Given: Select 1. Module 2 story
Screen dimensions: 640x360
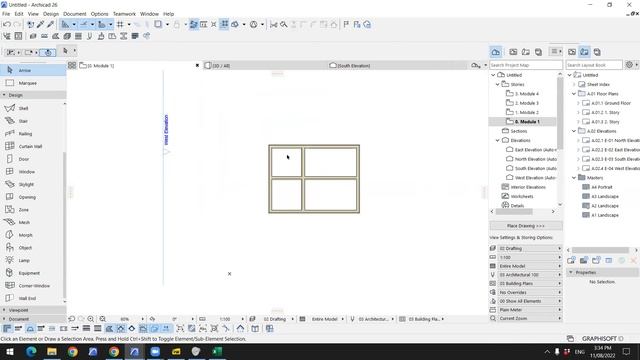Looking at the screenshot, I should 527,112.
